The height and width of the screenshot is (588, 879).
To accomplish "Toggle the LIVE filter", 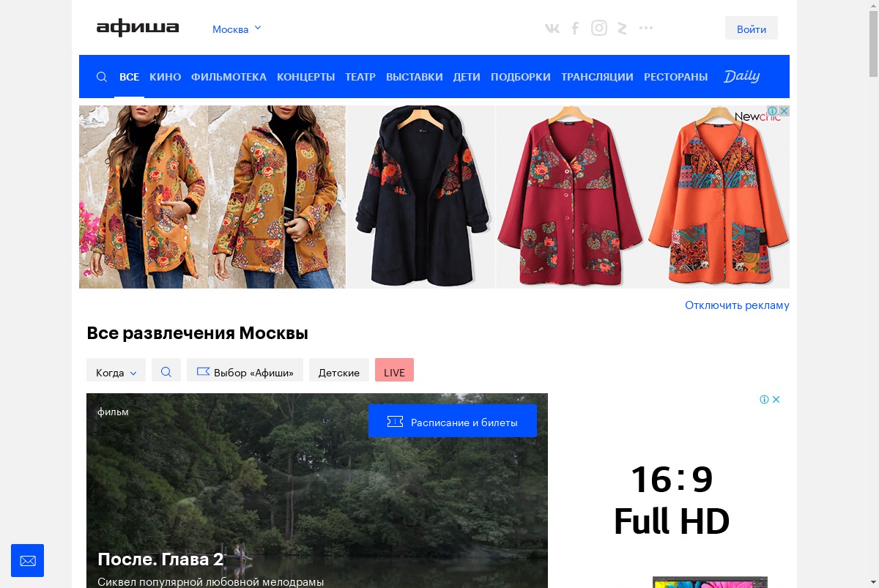I will pyautogui.click(x=394, y=370).
